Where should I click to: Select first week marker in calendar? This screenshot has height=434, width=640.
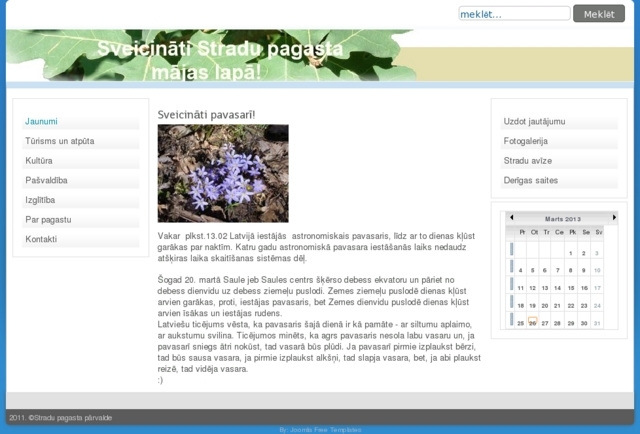pos(512,249)
